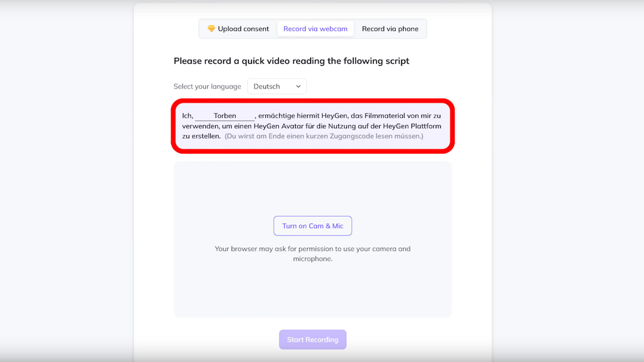Image resolution: width=644 pixels, height=362 pixels.
Task: Click the Turn on Cam & Mic button
Action: [313, 226]
